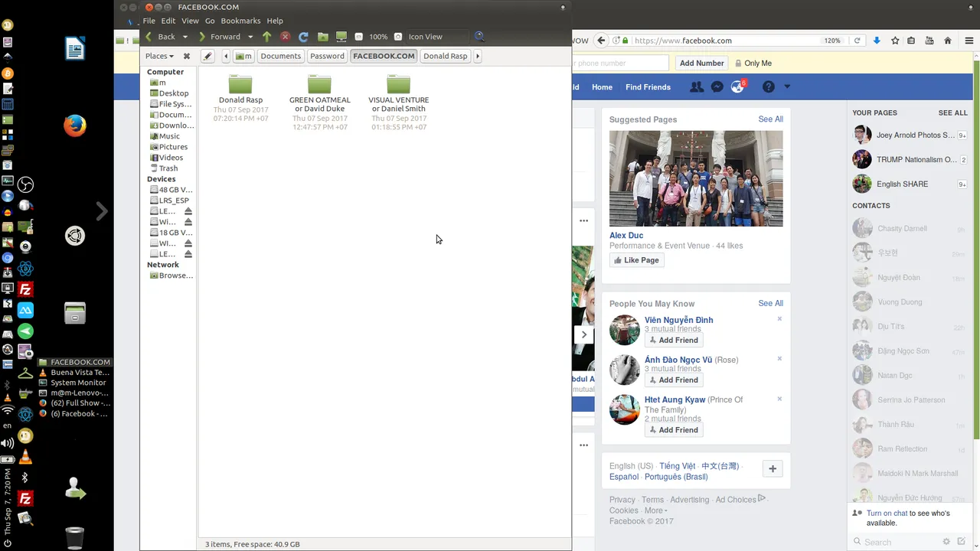Click the Add Number button
The height and width of the screenshot is (551, 980).
click(x=701, y=64)
